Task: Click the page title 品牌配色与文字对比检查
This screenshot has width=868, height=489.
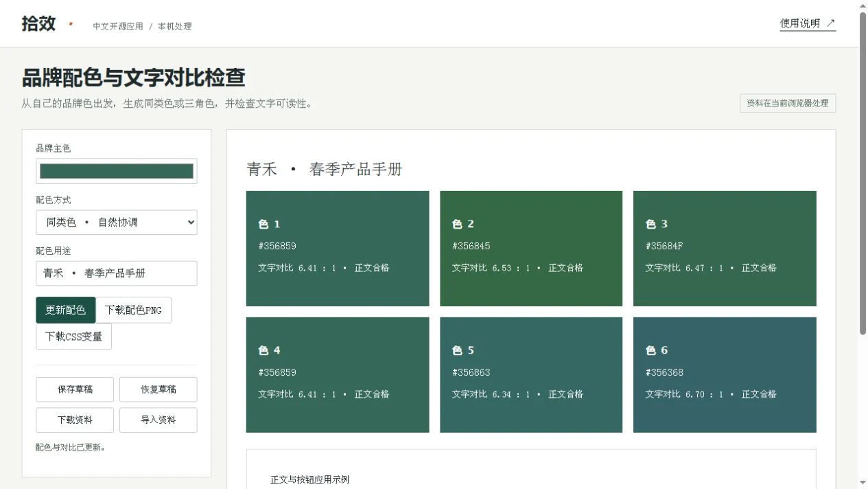Action: [x=134, y=78]
